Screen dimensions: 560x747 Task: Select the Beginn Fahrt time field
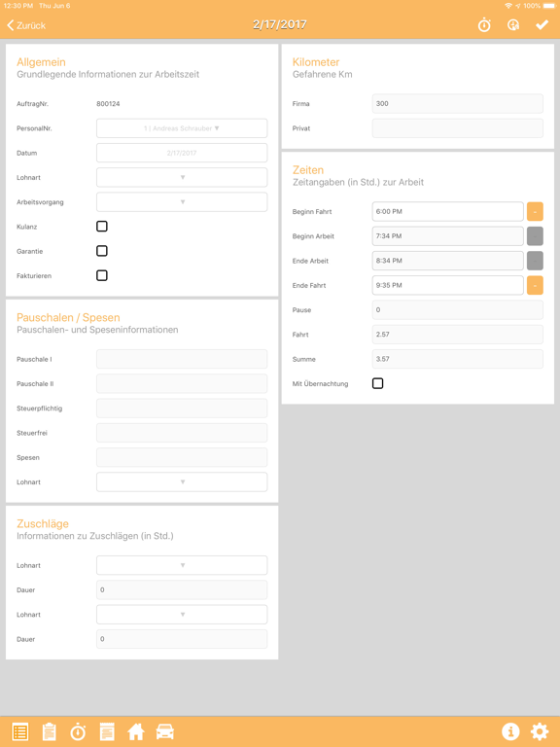pyautogui.click(x=447, y=211)
